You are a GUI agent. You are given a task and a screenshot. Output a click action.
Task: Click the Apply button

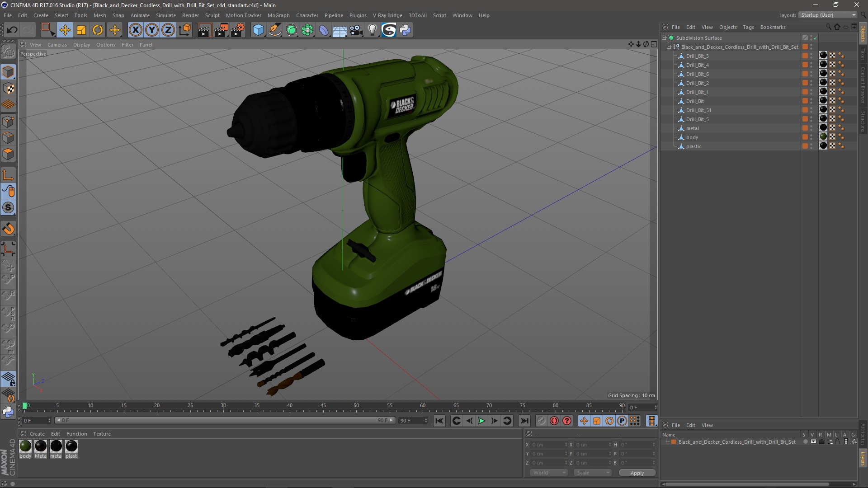(637, 473)
